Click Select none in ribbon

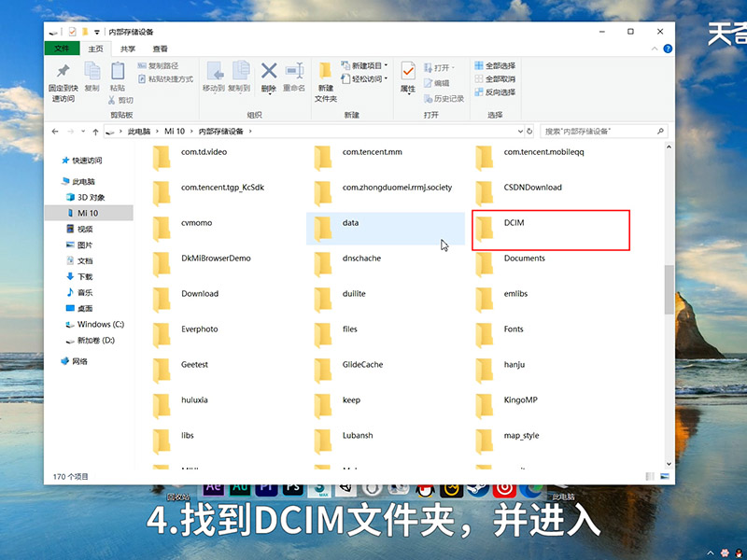pyautogui.click(x=495, y=79)
